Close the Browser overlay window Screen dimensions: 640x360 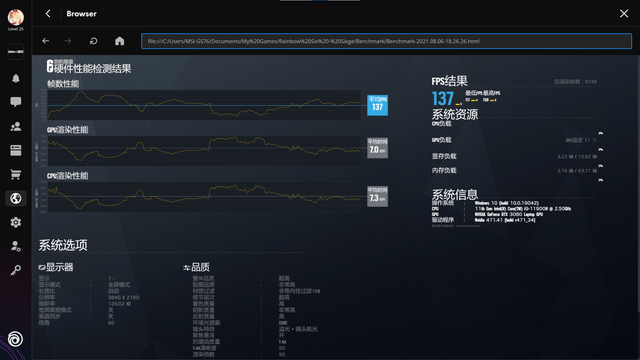[624, 13]
